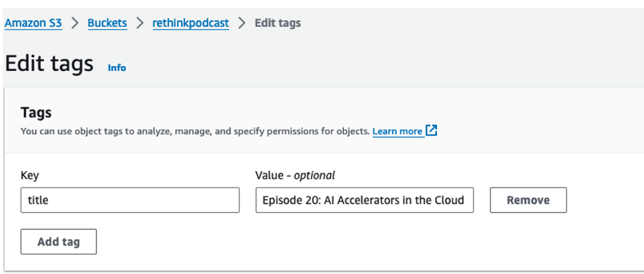Viewport: 644px width, 274px height.
Task: Open the rethinkpodcast bucket breadcrumb
Action: 191,23
